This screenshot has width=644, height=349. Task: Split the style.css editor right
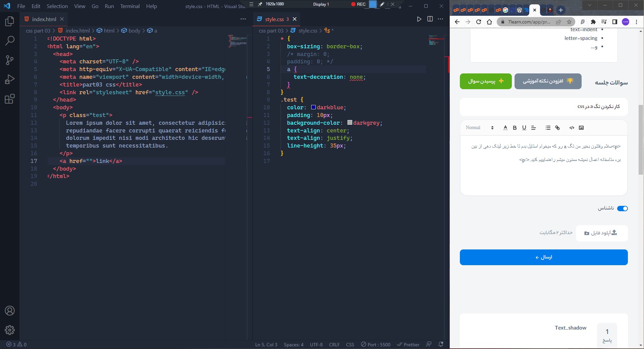430,19
